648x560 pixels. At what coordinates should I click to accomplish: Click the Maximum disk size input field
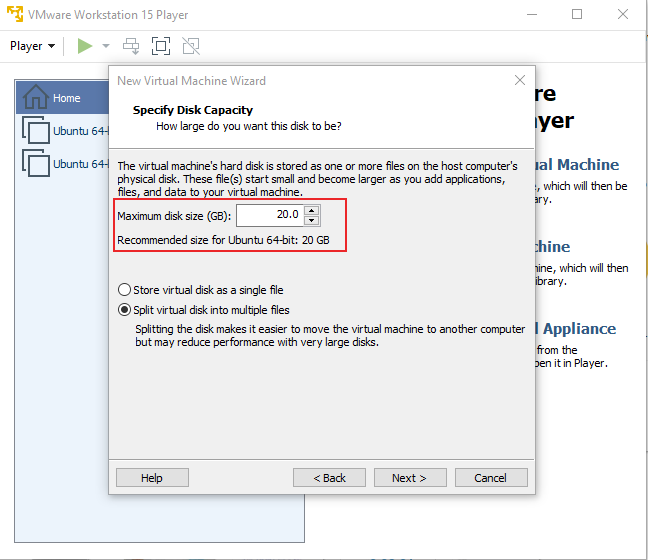[x=269, y=215]
